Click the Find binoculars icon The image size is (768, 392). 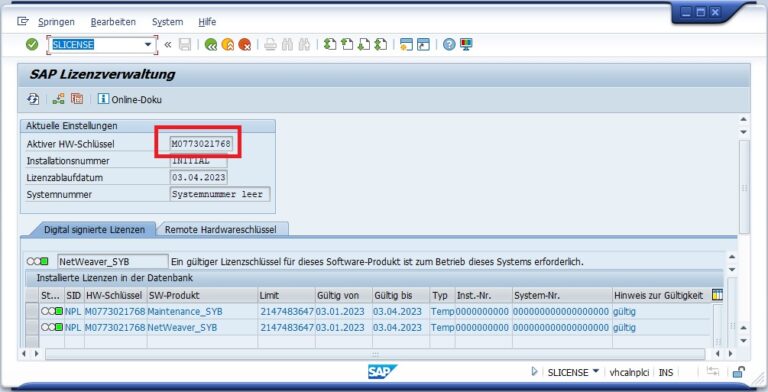[x=287, y=45]
